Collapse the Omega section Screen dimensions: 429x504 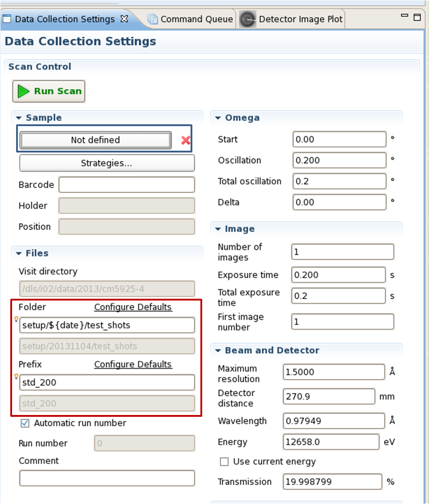click(x=218, y=118)
